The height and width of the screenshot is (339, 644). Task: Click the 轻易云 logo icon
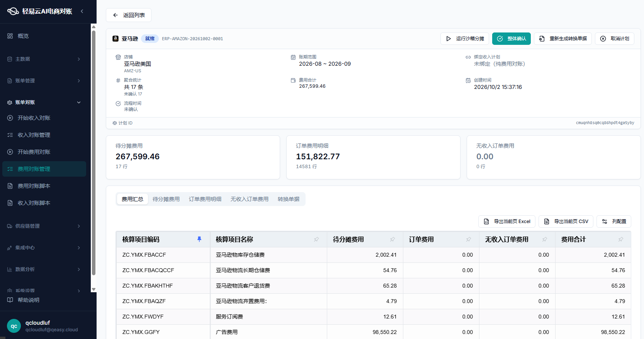[13, 11]
